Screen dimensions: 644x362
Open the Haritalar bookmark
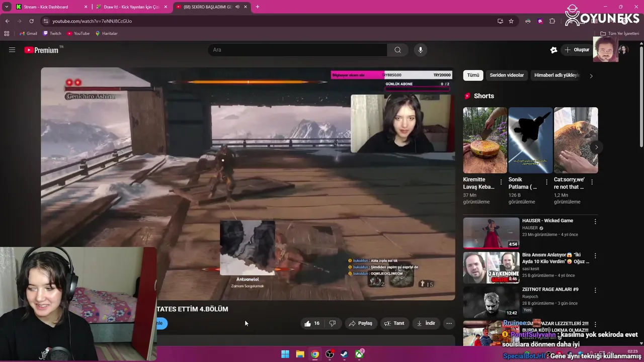(x=106, y=34)
